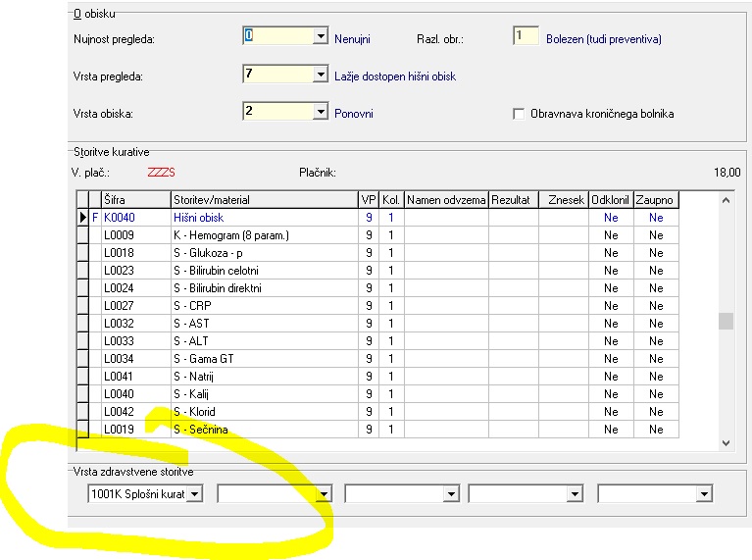
Task: Click the row selector for L0033
Action: tap(83, 341)
